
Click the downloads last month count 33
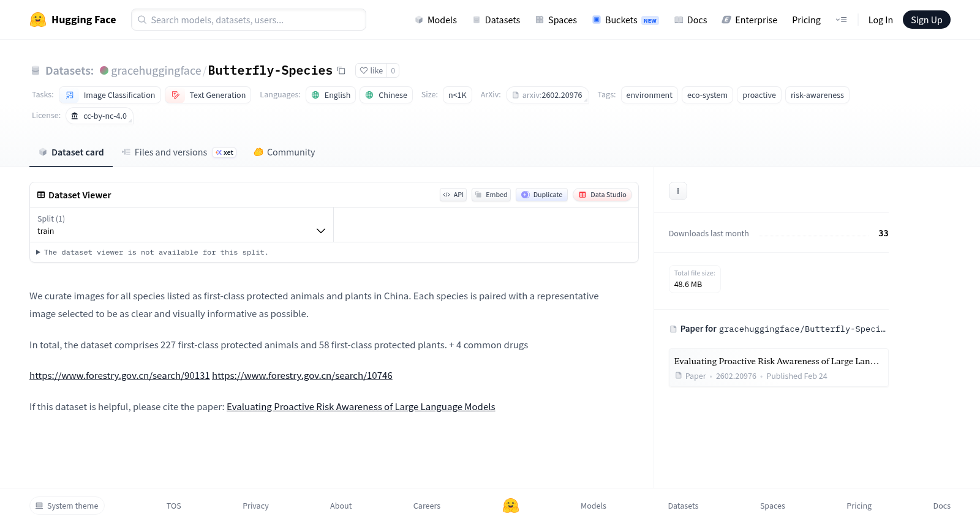[883, 233]
